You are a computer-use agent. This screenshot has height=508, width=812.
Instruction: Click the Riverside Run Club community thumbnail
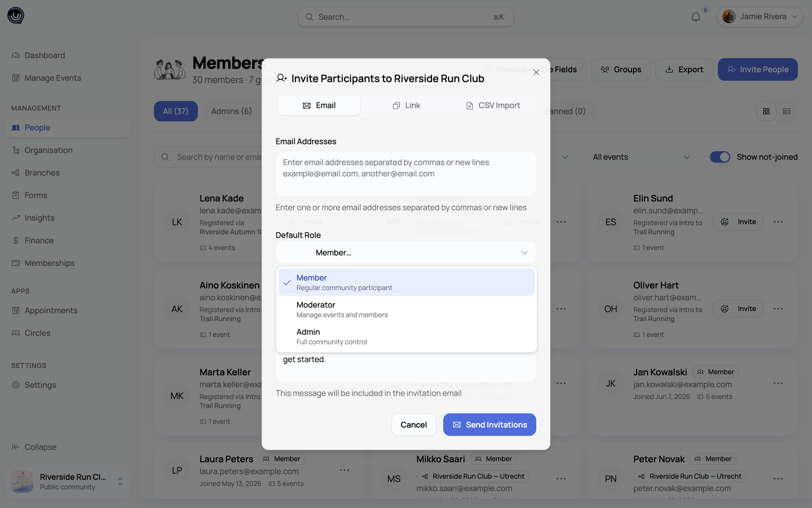[x=22, y=481]
